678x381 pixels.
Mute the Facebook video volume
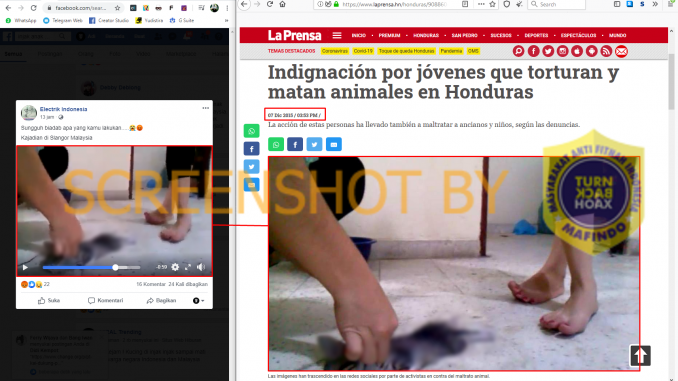tap(201, 267)
